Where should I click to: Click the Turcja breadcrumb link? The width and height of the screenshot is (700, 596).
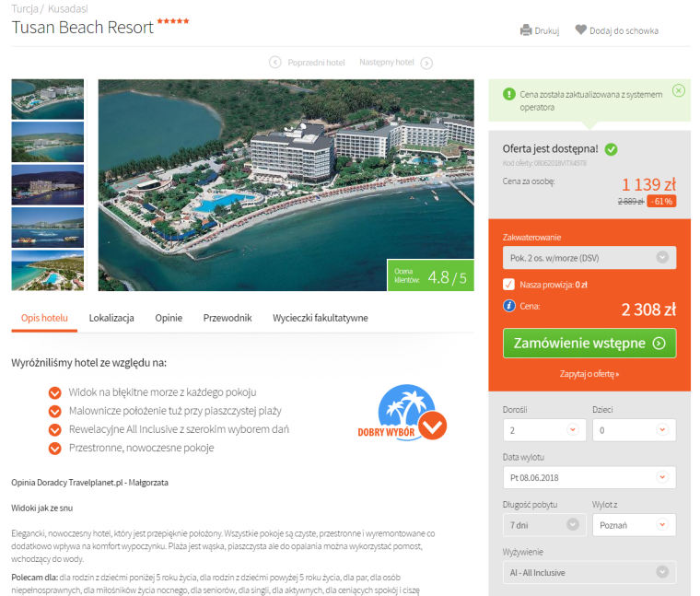(x=25, y=8)
